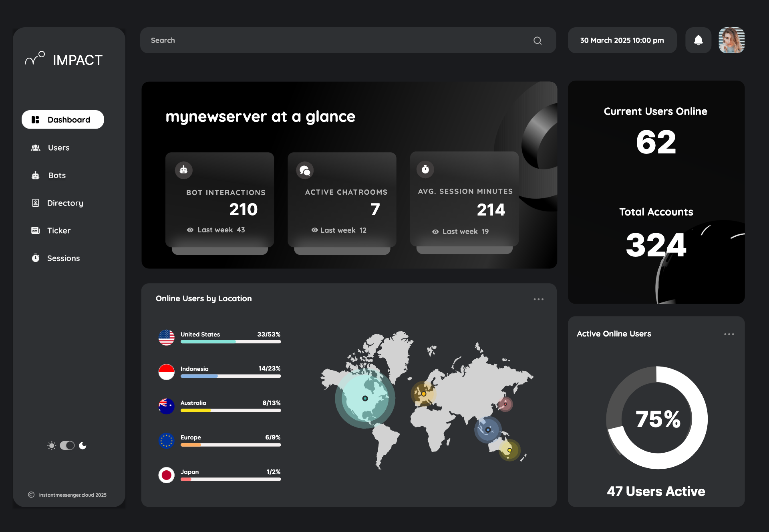Click the moon dark mode icon
The height and width of the screenshot is (532, 769).
click(83, 445)
